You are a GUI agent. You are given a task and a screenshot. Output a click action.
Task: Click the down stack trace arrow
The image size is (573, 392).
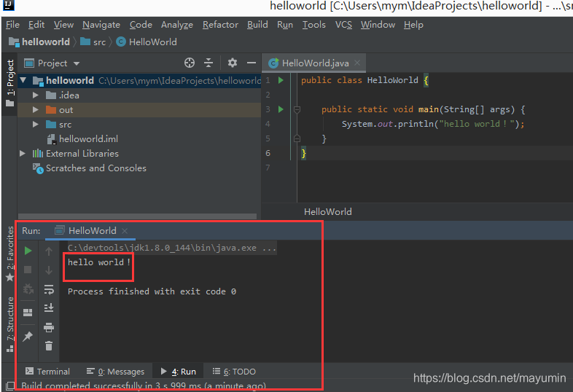[49, 270]
